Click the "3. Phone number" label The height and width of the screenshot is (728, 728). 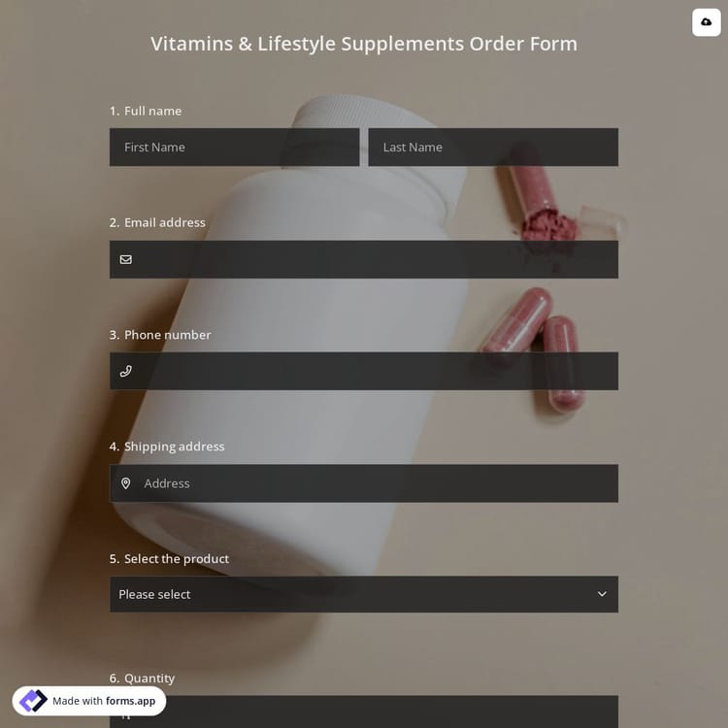(160, 335)
